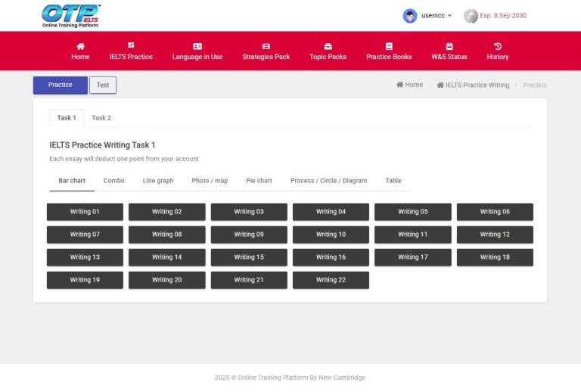The image size is (581, 392).
Task: Switch to Task 2 tab
Action: [x=101, y=118]
